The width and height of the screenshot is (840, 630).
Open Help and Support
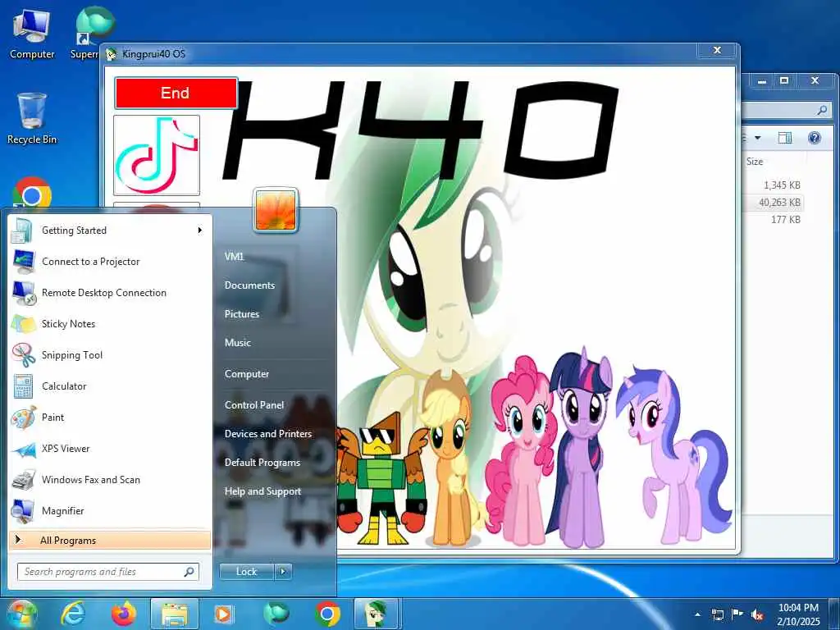click(262, 491)
